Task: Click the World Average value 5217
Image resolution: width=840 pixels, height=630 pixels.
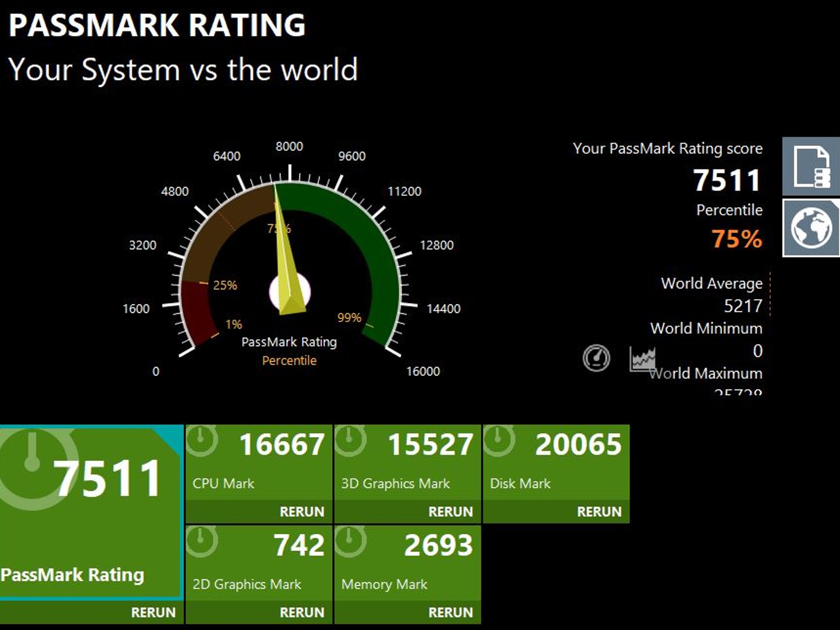Action: coord(743,306)
